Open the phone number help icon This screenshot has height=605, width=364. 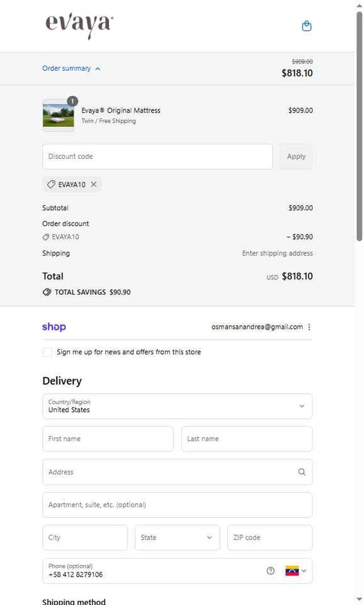[x=271, y=571]
